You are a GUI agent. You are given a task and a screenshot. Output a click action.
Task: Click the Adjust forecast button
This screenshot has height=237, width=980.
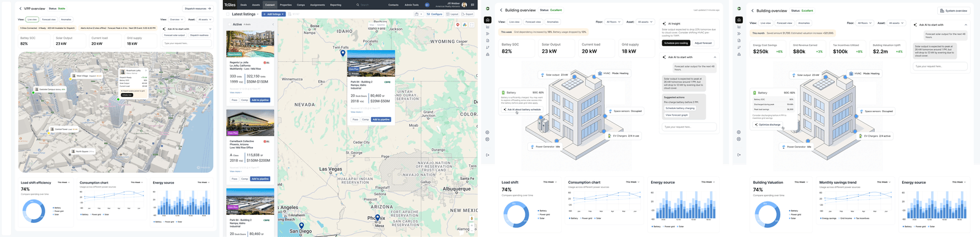pos(703,43)
